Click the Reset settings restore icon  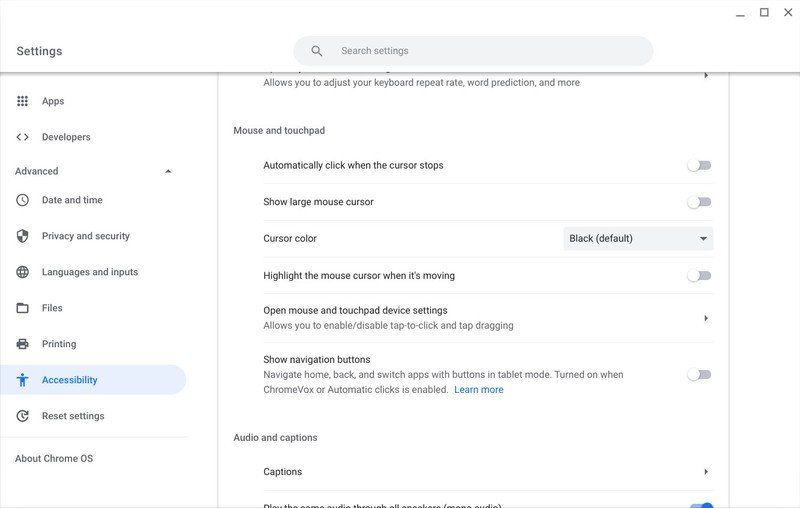point(22,416)
